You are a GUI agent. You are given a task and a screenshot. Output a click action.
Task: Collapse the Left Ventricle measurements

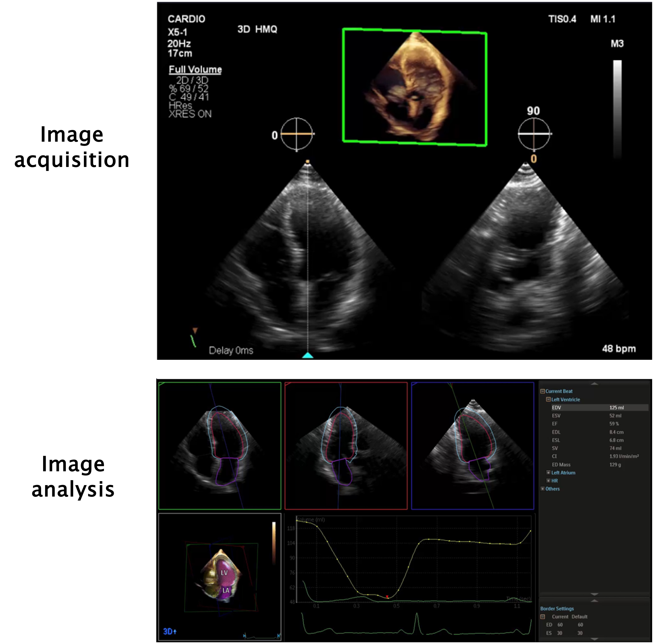coord(548,399)
